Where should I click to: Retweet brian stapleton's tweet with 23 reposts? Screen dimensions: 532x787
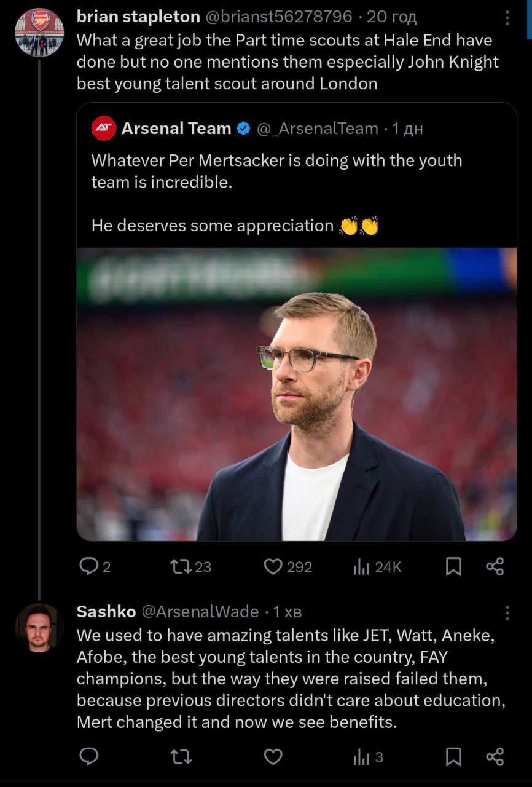coord(181,566)
